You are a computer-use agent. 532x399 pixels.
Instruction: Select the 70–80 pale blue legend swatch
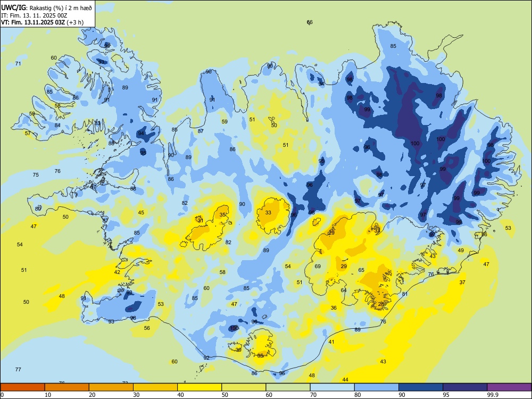point(332,387)
